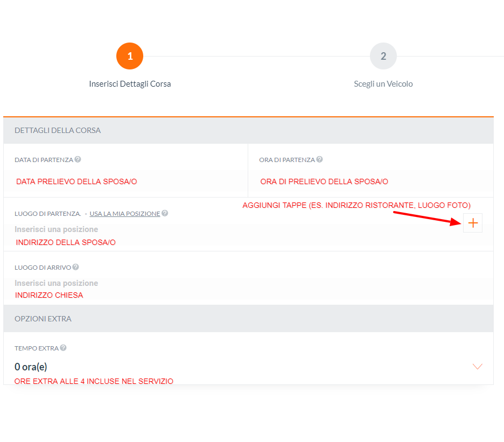
Task: Click Usa la mia posizione link
Action: (125, 213)
